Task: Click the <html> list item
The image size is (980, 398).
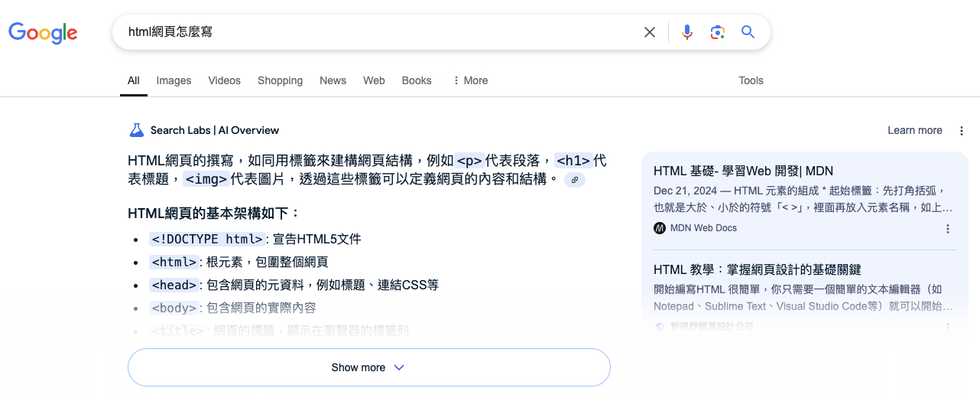Action: [x=239, y=262]
